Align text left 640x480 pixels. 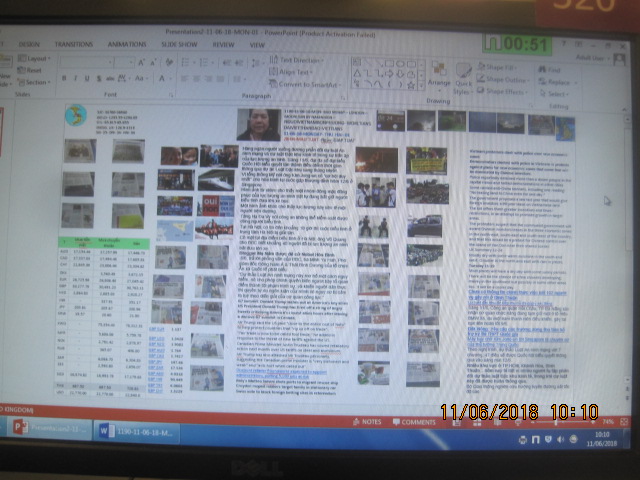184,79
